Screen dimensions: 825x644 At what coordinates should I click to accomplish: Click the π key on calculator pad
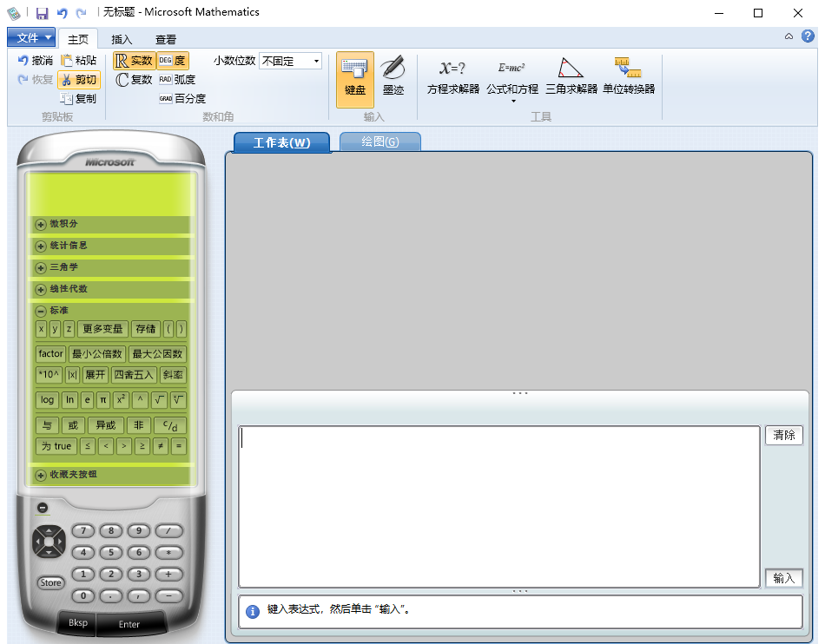click(103, 400)
